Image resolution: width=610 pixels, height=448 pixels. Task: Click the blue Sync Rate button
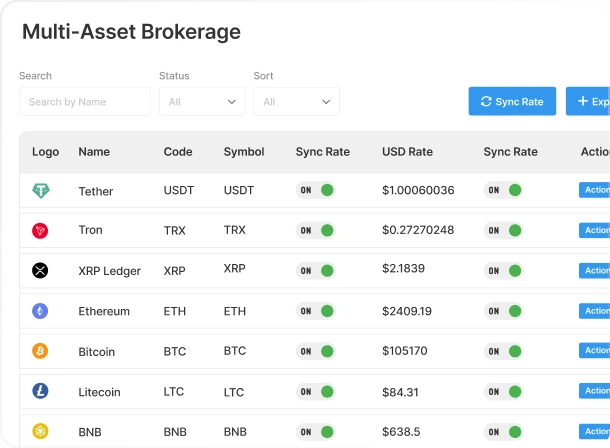512,101
